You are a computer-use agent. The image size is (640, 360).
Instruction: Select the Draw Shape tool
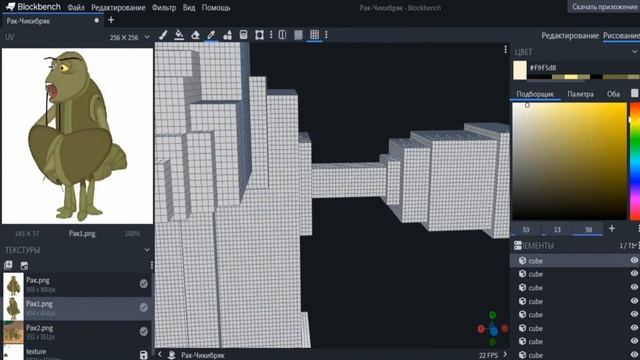(227, 35)
